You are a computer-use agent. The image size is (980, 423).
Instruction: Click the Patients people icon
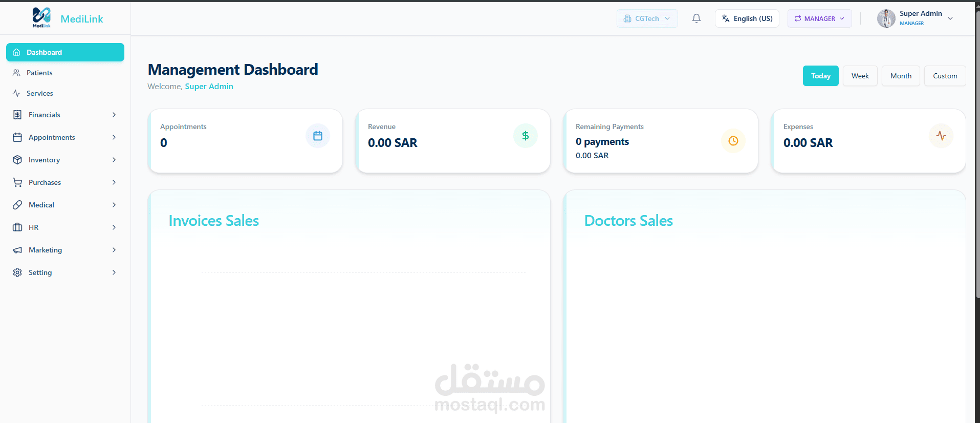pyautogui.click(x=16, y=73)
